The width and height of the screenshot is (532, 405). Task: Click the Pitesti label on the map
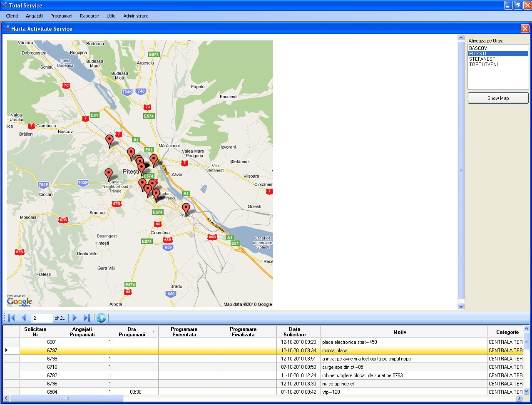click(x=131, y=171)
